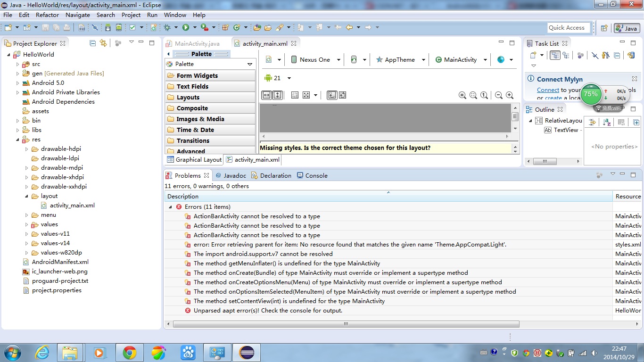Viewport: 644px width, 362px height.
Task: Open the Android SDK Manager toolbar icon
Action: tap(107, 28)
